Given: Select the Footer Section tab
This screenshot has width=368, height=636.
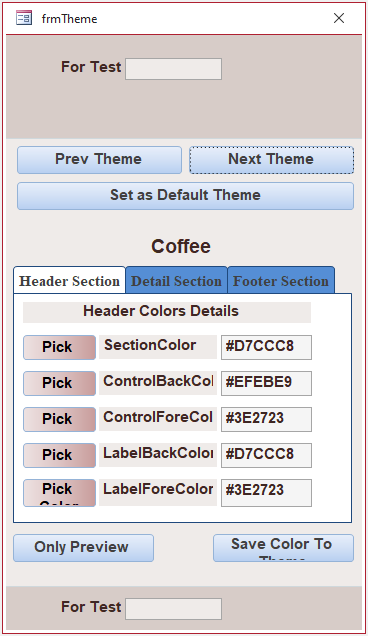Looking at the screenshot, I should 281,280.
